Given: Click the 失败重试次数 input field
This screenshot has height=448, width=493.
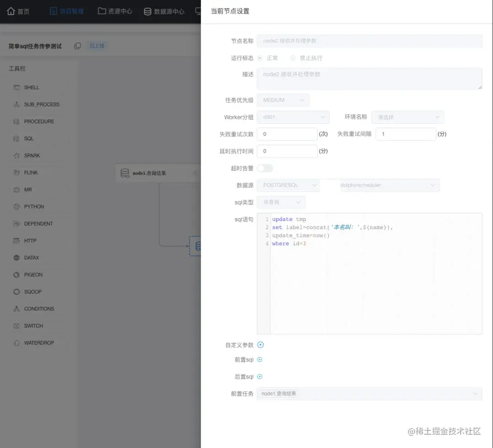Looking at the screenshot, I should [x=287, y=134].
